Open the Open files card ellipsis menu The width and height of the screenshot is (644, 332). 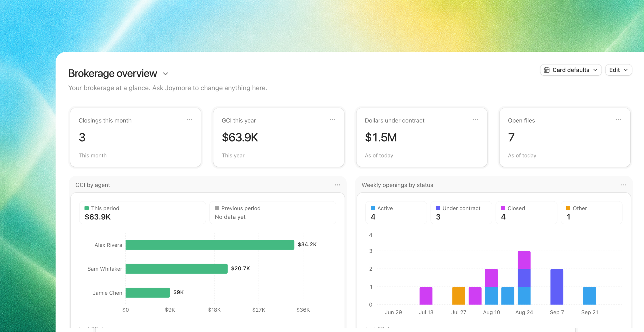[619, 120]
